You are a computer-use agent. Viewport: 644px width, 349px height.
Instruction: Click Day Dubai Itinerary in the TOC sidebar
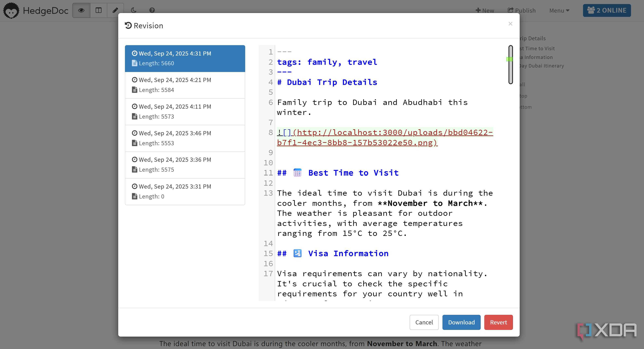[541, 66]
